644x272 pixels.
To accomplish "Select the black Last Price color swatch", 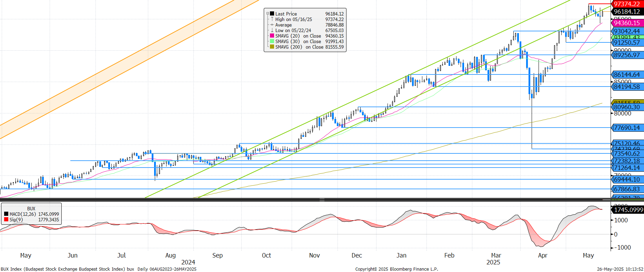I will 272,14.
